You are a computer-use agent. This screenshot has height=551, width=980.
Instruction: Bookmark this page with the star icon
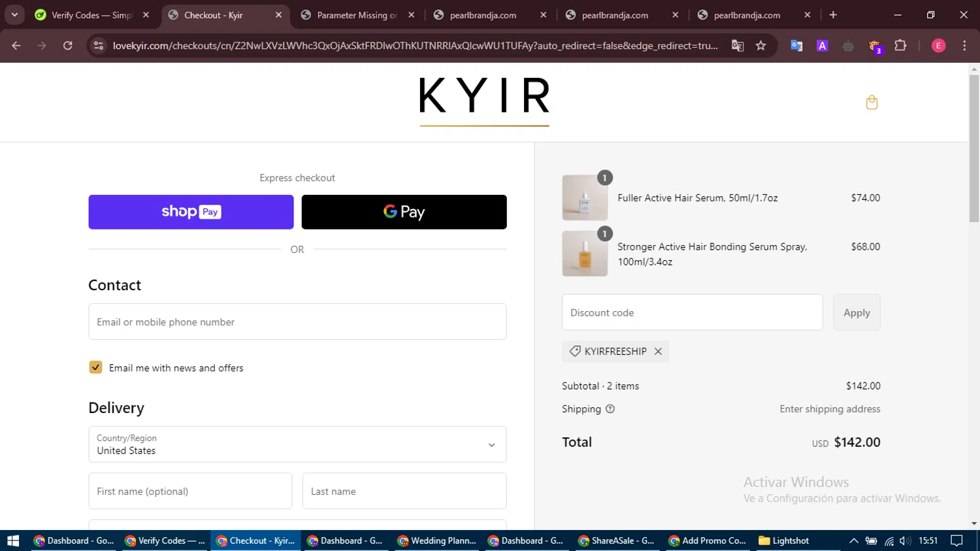[760, 46]
